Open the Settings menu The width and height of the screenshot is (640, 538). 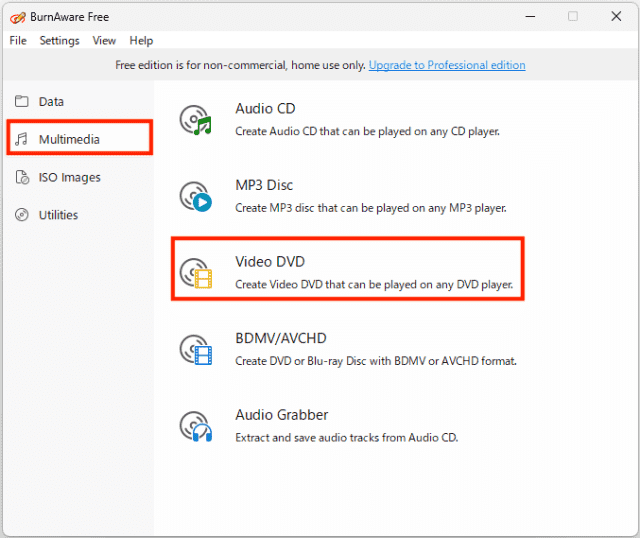tap(60, 40)
